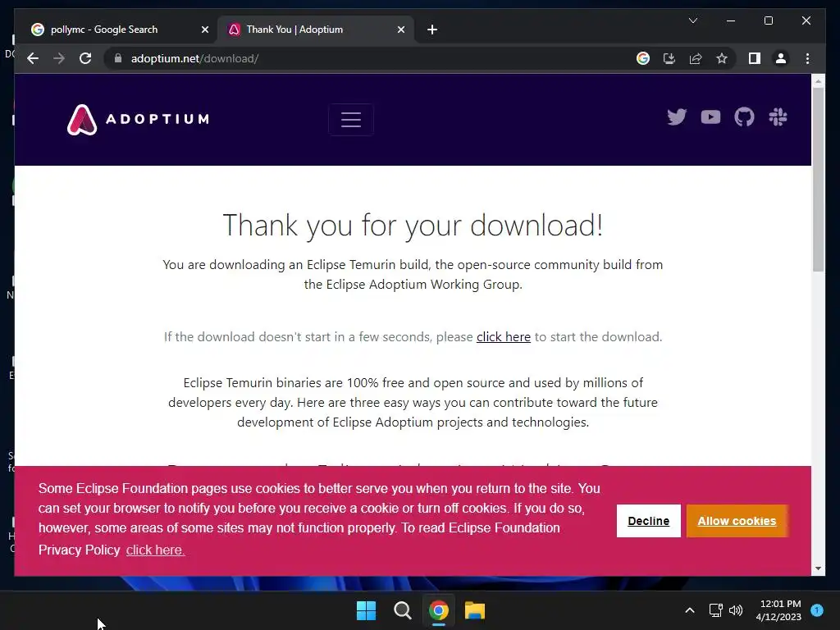The height and width of the screenshot is (630, 840).
Task: Click the scrollbar down arrow
Action: tap(818, 568)
